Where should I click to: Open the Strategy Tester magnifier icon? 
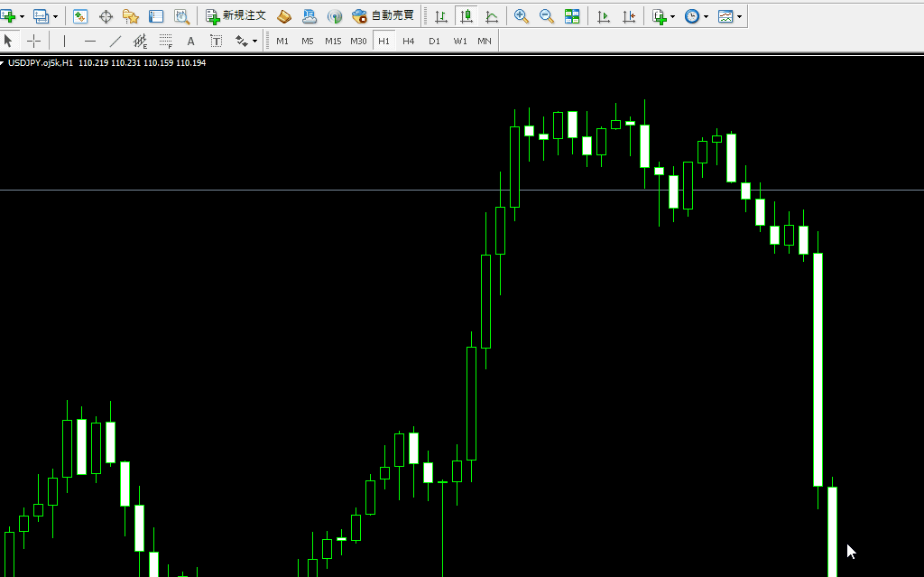[x=181, y=16]
